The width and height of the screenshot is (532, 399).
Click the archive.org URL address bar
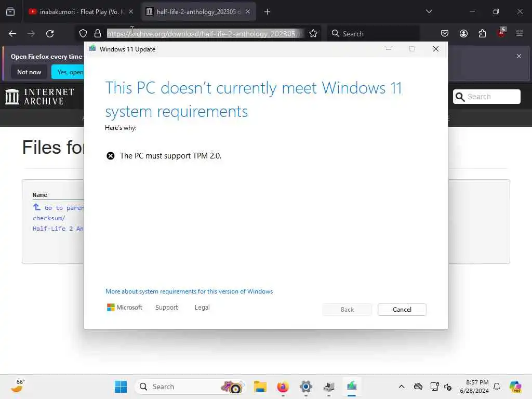click(x=204, y=34)
